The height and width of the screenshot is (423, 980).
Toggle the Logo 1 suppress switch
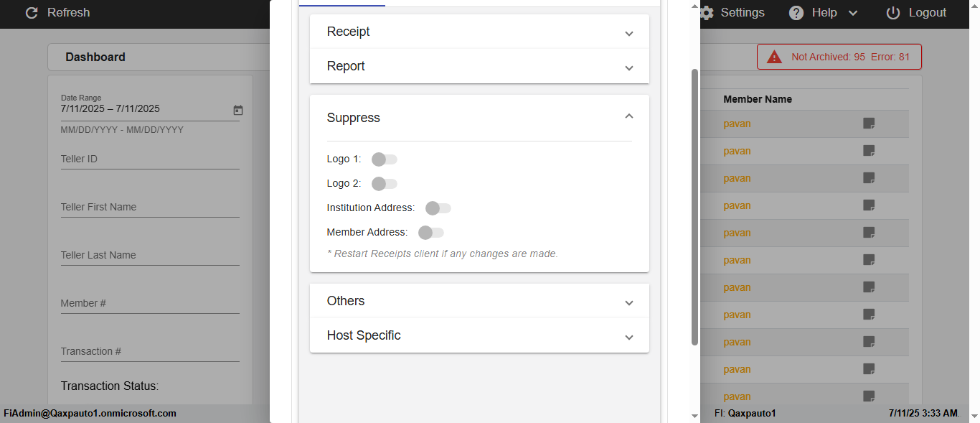click(384, 159)
